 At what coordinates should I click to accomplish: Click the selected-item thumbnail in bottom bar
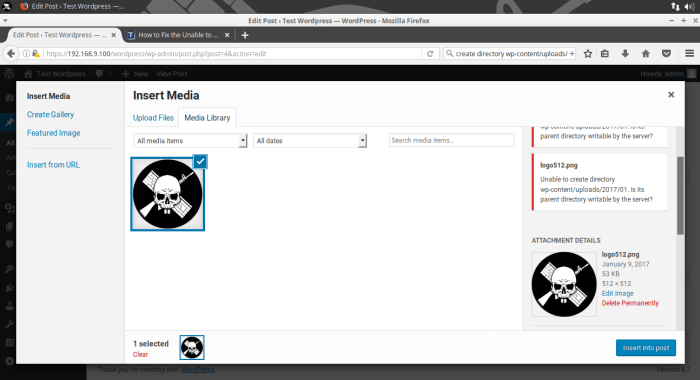(x=192, y=347)
